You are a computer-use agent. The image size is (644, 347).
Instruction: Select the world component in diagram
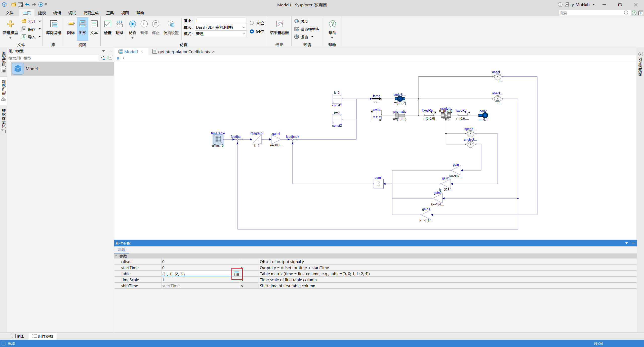[x=377, y=115]
